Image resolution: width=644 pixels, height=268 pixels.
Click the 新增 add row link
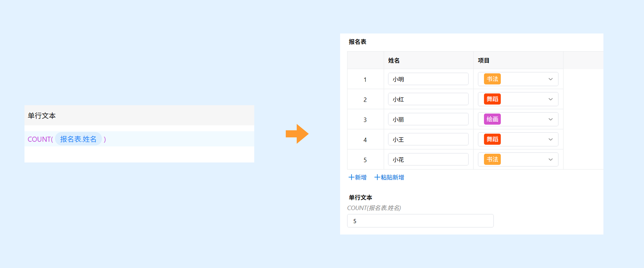(358, 177)
